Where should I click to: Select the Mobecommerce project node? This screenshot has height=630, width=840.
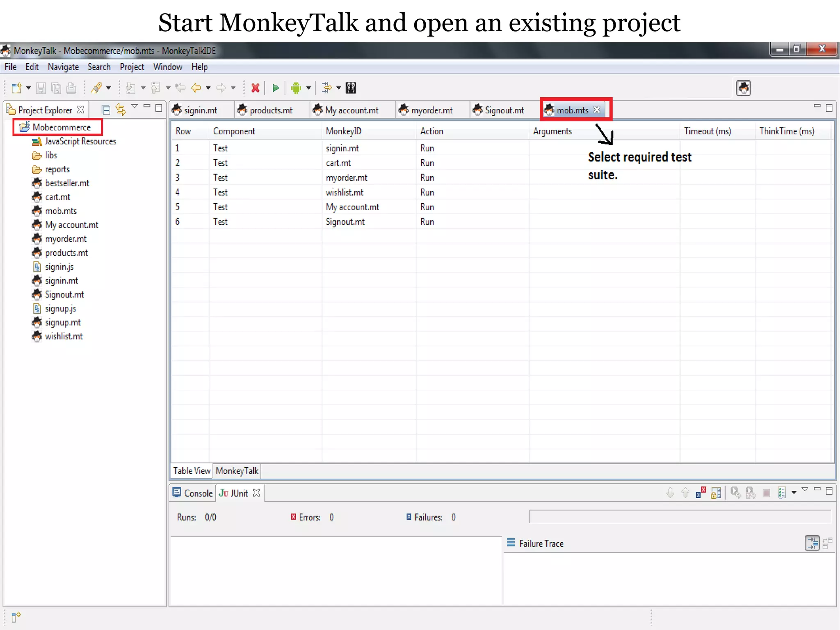[62, 127]
